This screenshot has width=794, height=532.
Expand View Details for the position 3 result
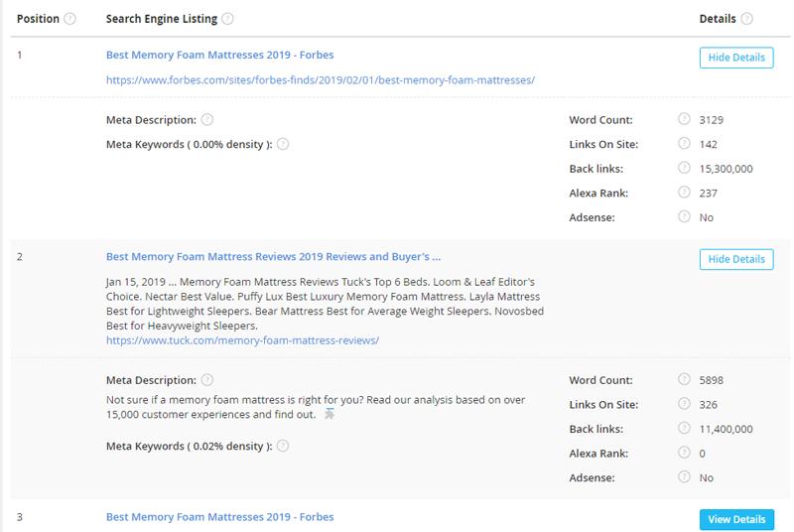[x=735, y=519]
